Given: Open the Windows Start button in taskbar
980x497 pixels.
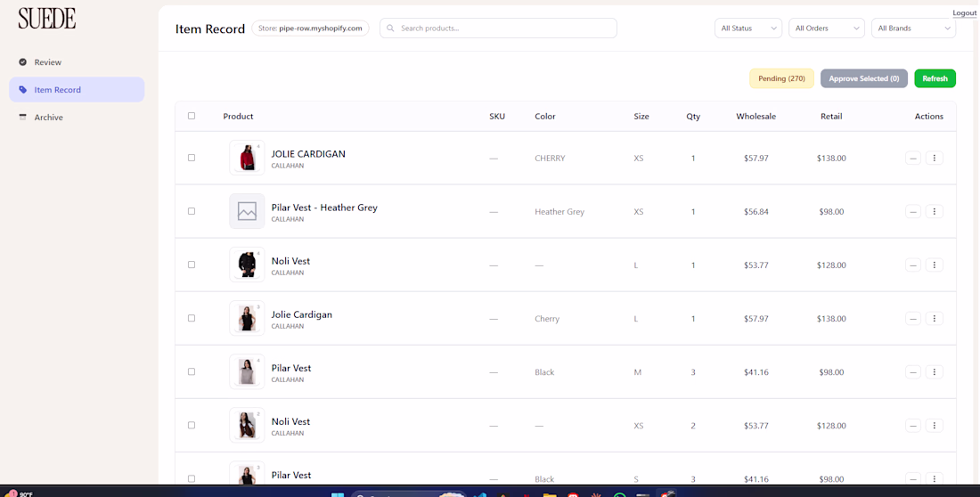Looking at the screenshot, I should [x=338, y=494].
